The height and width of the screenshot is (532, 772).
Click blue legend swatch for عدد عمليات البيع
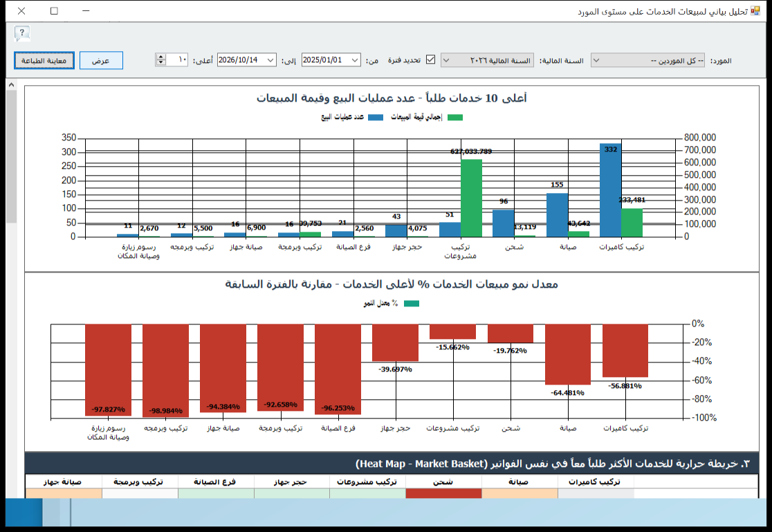[376, 117]
